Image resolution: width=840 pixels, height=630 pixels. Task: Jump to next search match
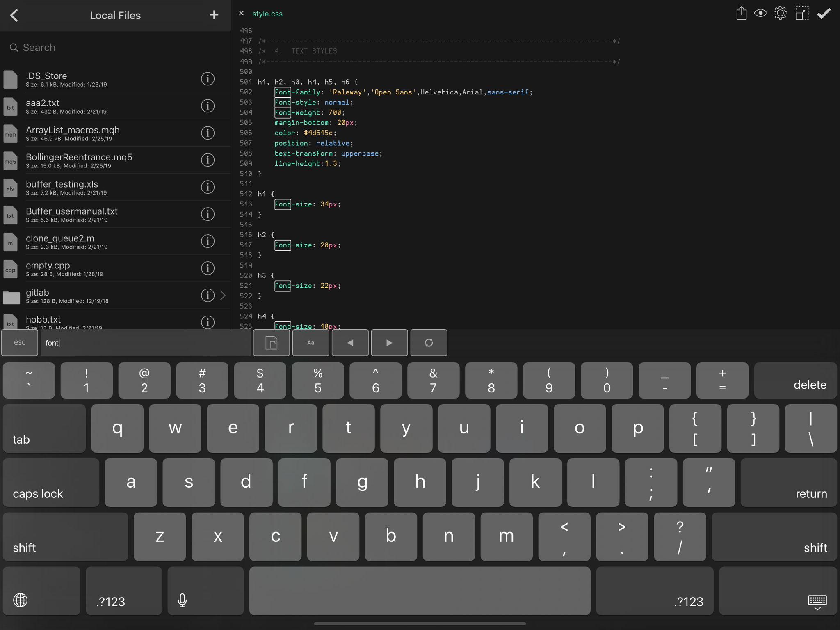point(389,343)
